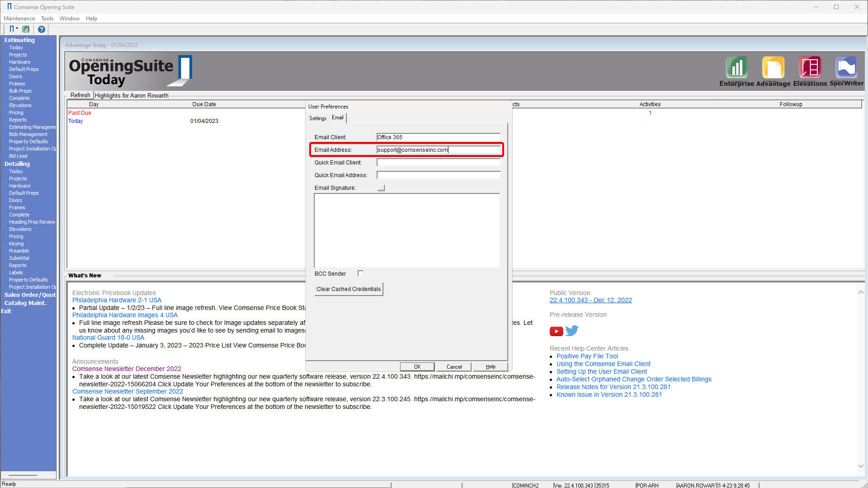Image resolution: width=868 pixels, height=488 pixels.
Task: Open Sales Order/Quote section
Action: [x=30, y=295]
